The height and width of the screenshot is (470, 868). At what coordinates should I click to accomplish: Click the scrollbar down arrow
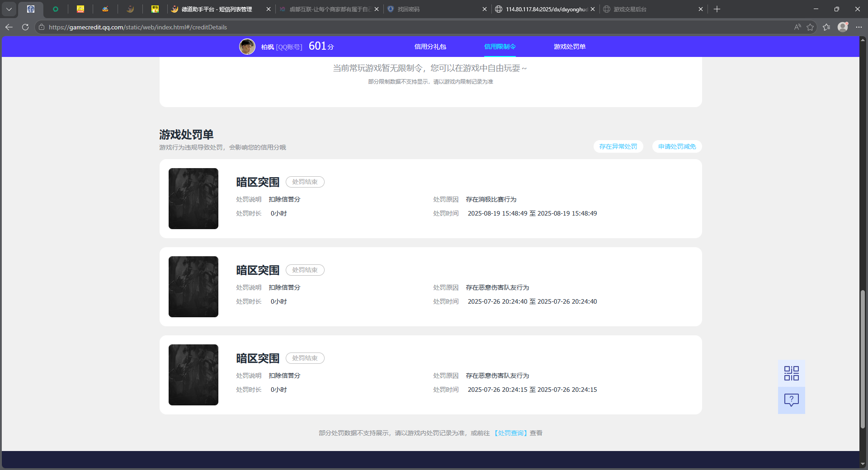tap(863, 464)
